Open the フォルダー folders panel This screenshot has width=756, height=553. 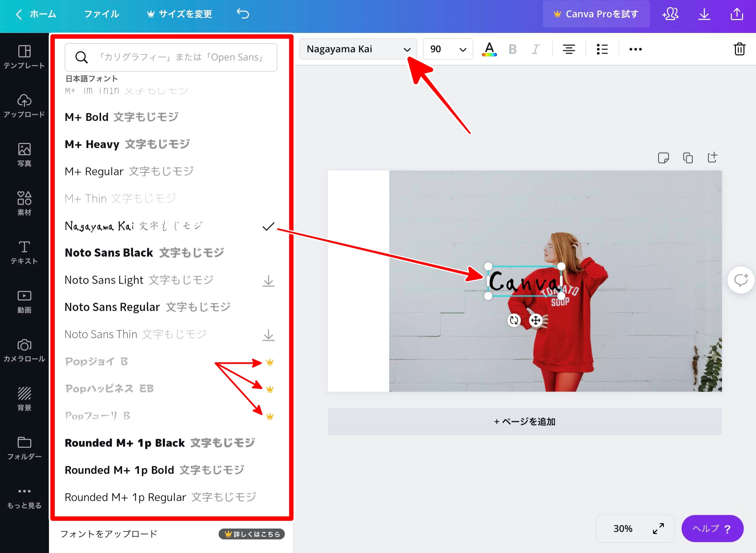click(24, 448)
